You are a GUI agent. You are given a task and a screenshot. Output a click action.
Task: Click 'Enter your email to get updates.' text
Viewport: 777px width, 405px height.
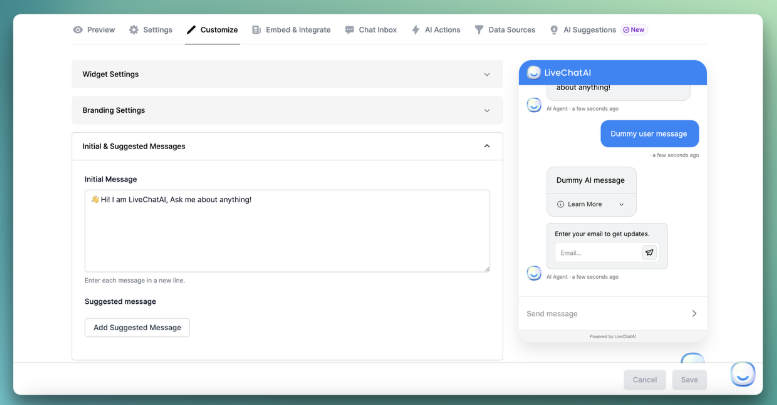[602, 234]
